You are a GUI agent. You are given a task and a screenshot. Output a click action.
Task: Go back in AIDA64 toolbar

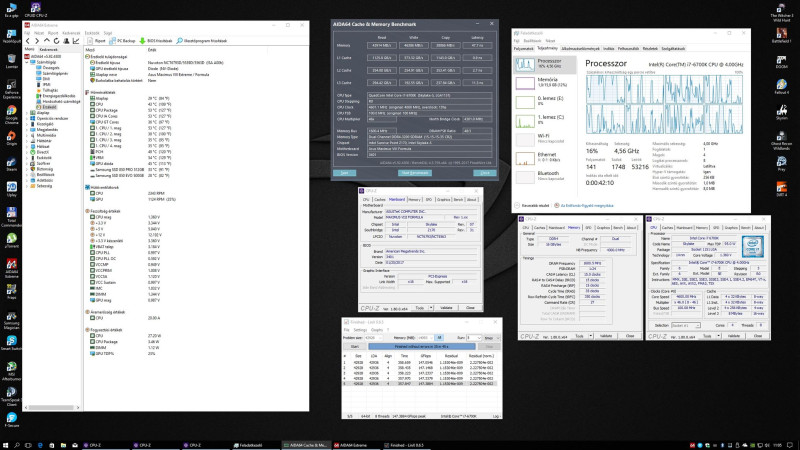click(x=28, y=41)
